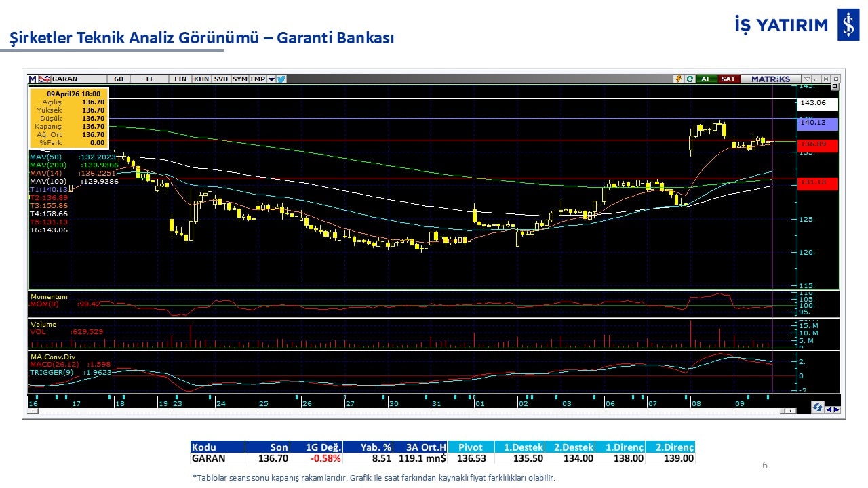Toggle the LIN scale button
Viewport: 868px width, 488px height.
pos(180,79)
